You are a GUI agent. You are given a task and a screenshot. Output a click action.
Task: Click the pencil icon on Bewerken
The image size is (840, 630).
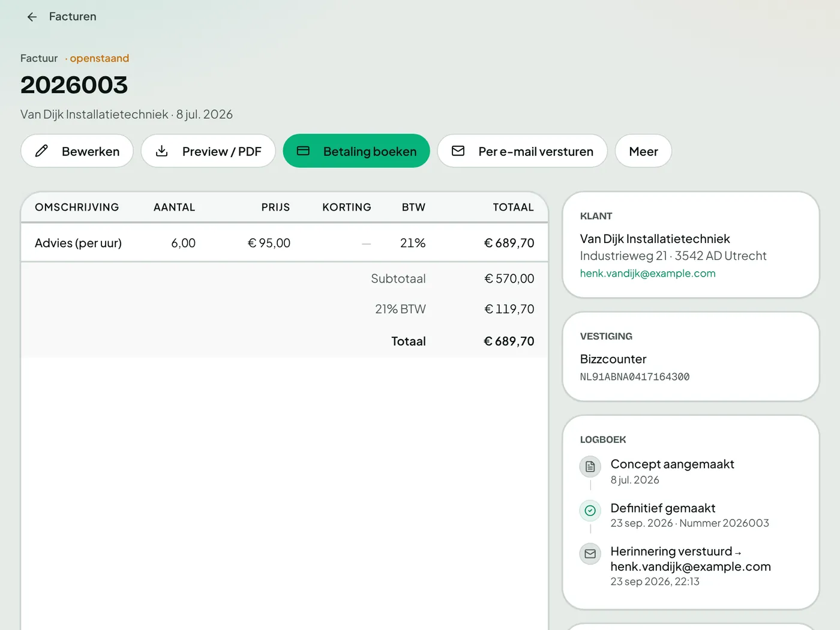[41, 151]
